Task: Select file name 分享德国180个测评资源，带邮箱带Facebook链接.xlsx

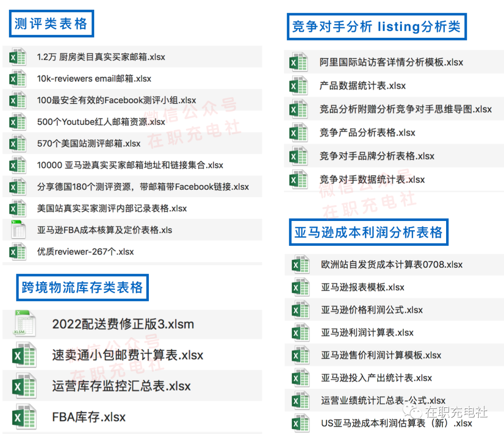Action: pos(143,186)
